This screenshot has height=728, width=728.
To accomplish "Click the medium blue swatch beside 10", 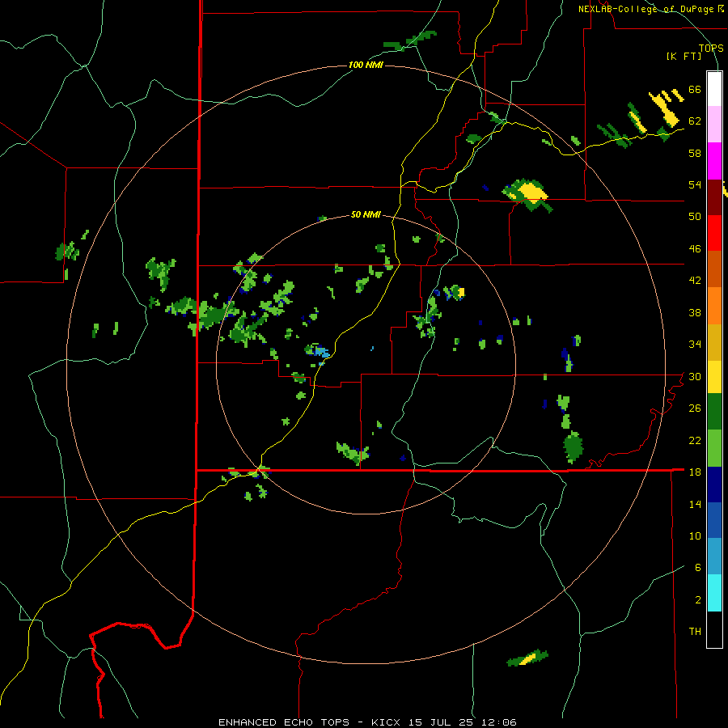I will (714, 520).
